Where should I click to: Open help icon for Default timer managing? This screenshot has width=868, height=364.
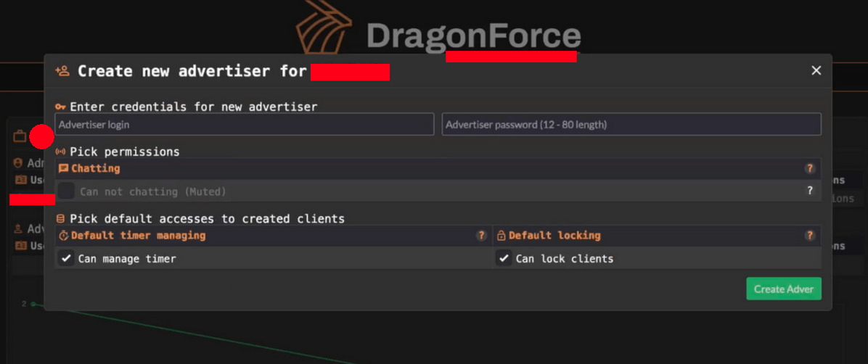[482, 236]
